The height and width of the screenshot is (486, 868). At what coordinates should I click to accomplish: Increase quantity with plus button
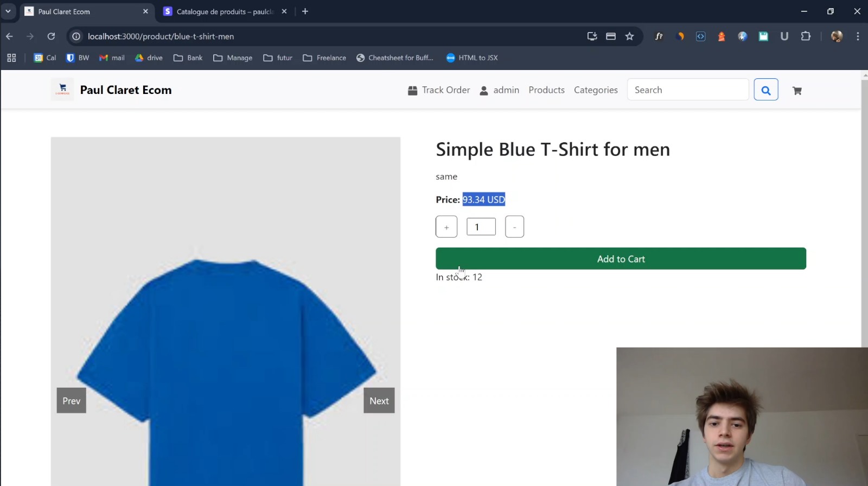coord(446,227)
